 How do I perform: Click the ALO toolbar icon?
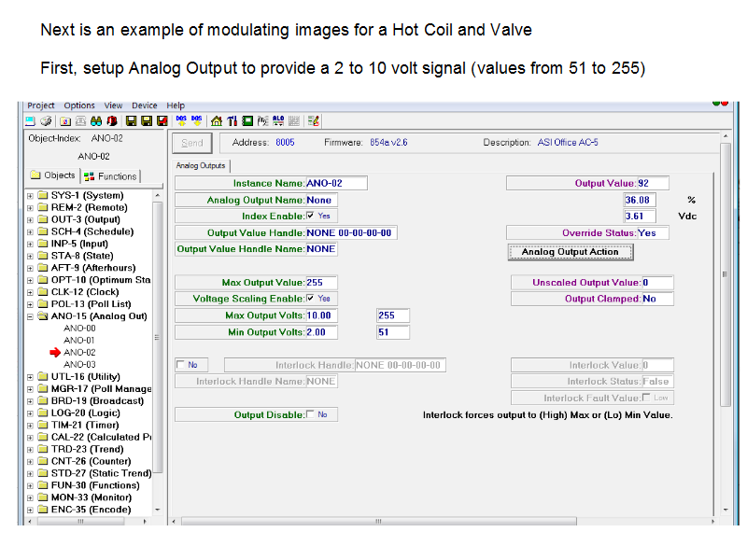(x=278, y=121)
